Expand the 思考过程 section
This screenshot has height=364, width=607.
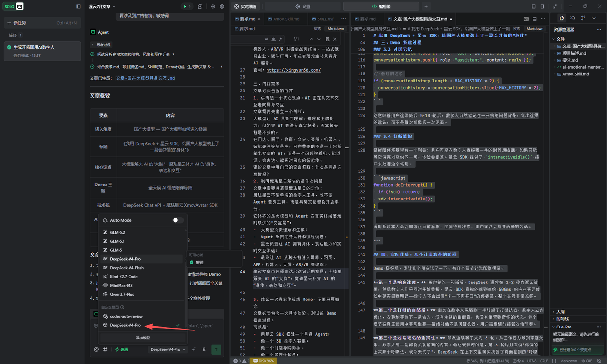pos(100,45)
